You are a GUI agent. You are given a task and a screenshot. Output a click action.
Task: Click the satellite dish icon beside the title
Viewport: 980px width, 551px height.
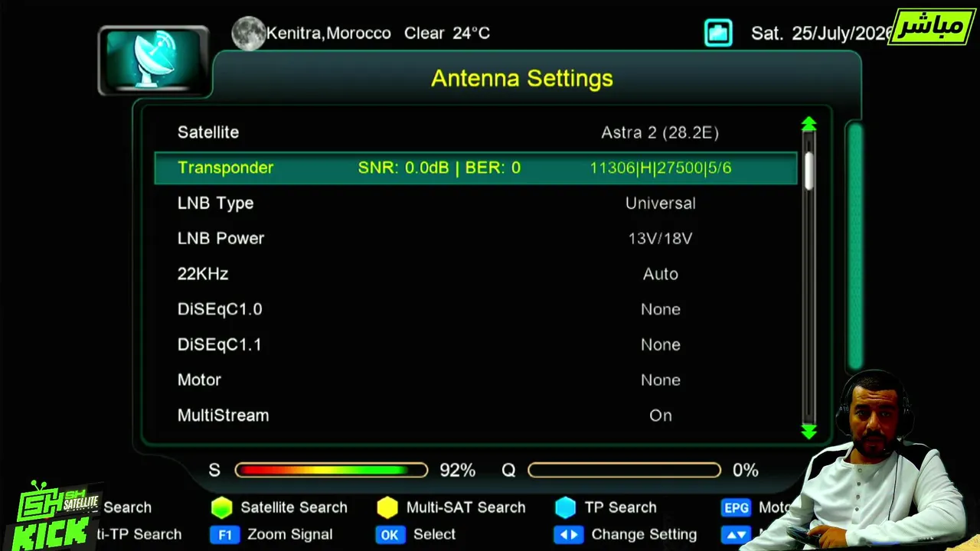click(153, 61)
